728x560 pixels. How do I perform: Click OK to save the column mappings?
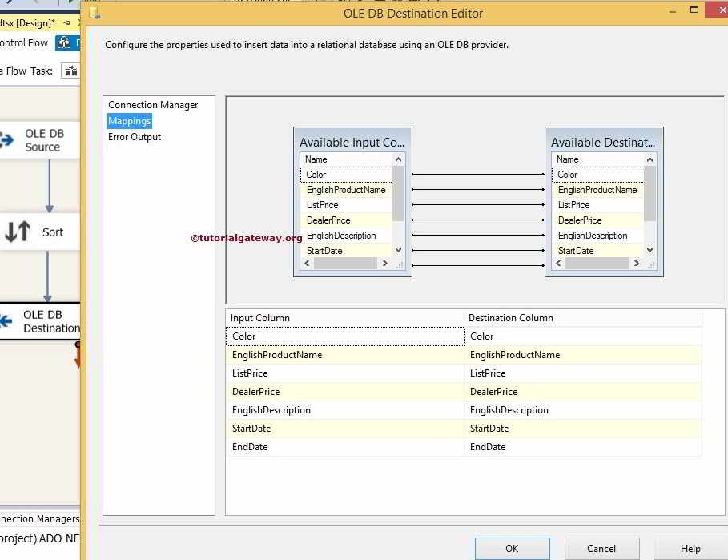click(512, 548)
